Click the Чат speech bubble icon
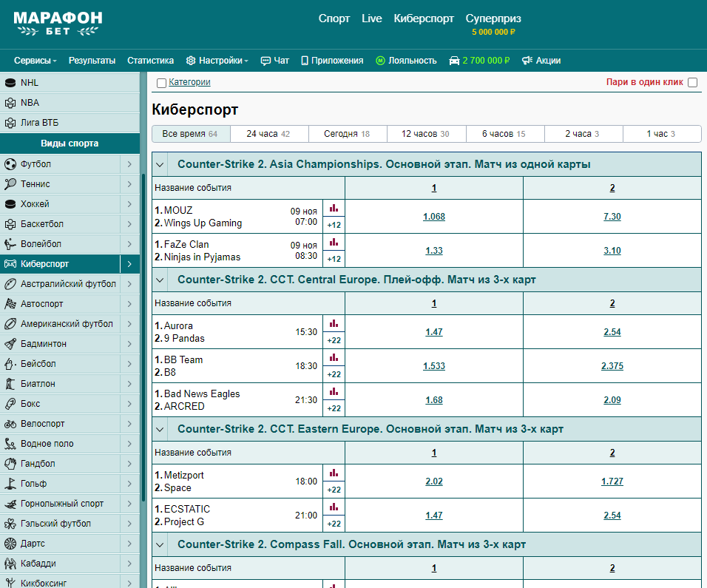This screenshot has height=588, width=707. [x=265, y=61]
